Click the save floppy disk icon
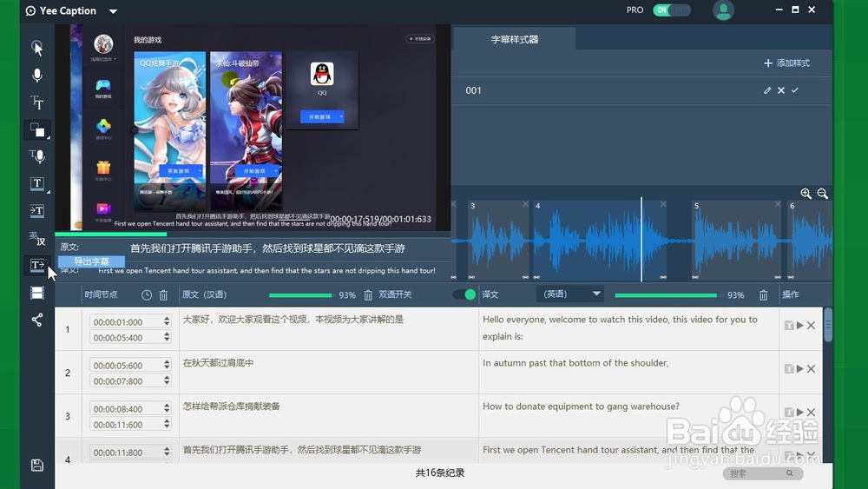868x489 pixels. point(37,466)
